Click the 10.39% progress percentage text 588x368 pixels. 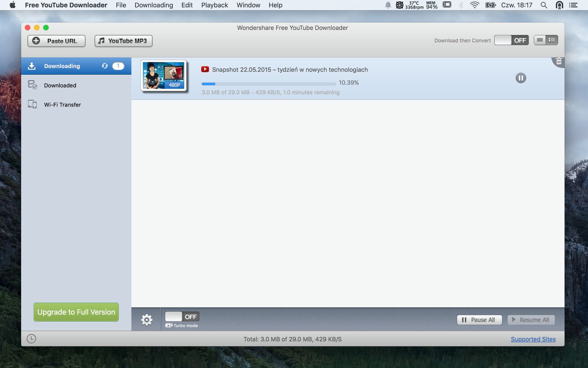pyautogui.click(x=349, y=83)
